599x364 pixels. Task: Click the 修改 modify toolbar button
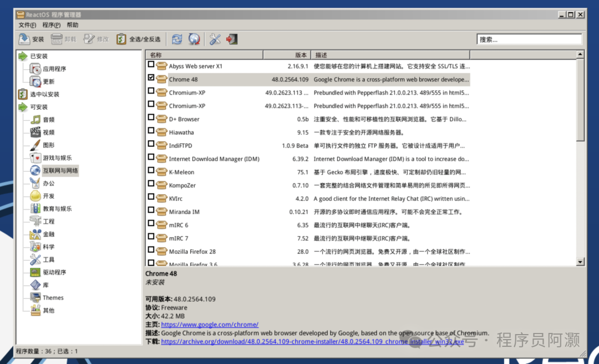click(x=97, y=39)
